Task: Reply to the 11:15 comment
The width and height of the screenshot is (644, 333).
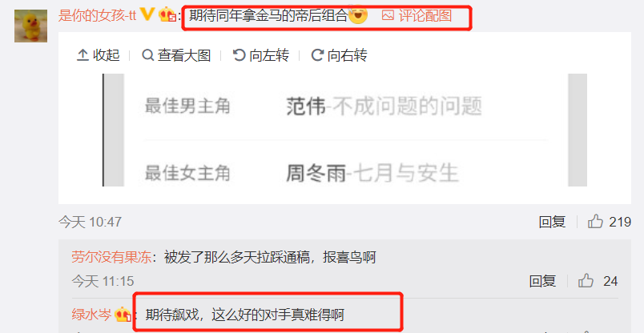Action: (542, 281)
